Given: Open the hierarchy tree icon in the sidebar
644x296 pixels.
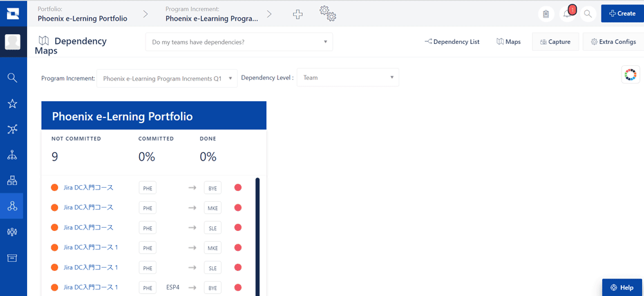Looking at the screenshot, I should pyautogui.click(x=12, y=155).
